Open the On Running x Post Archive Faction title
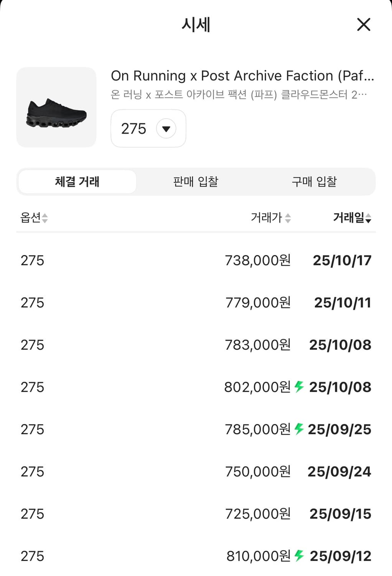The image size is (392, 576). point(242,76)
